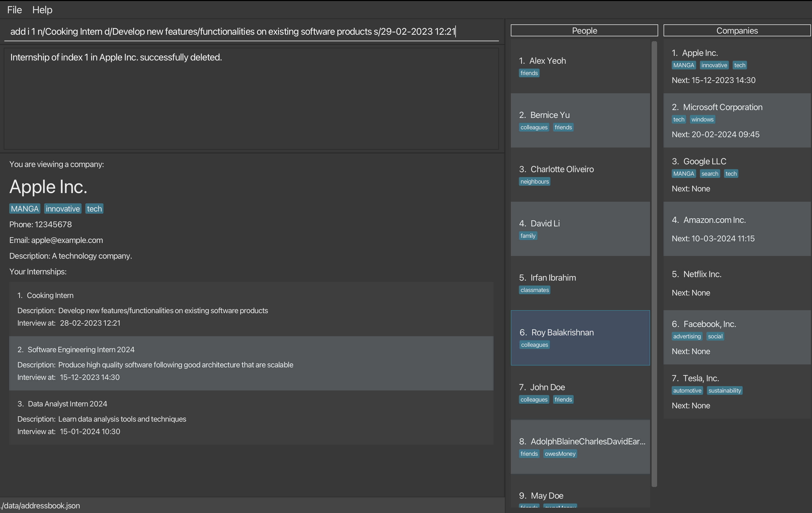Open the Help menu
Viewport: 812px width, 513px height.
coord(42,10)
